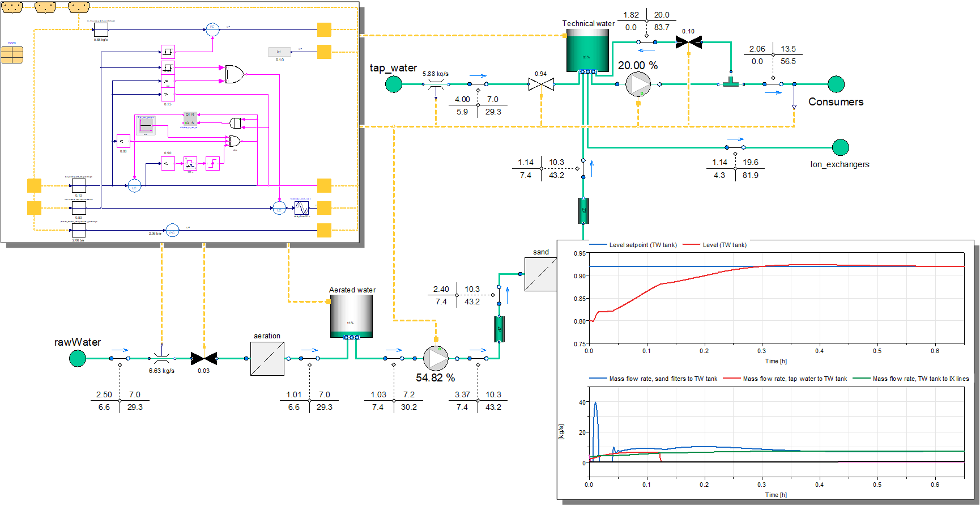Select the rawWater source node
This screenshot has height=505, width=980.
[78, 358]
